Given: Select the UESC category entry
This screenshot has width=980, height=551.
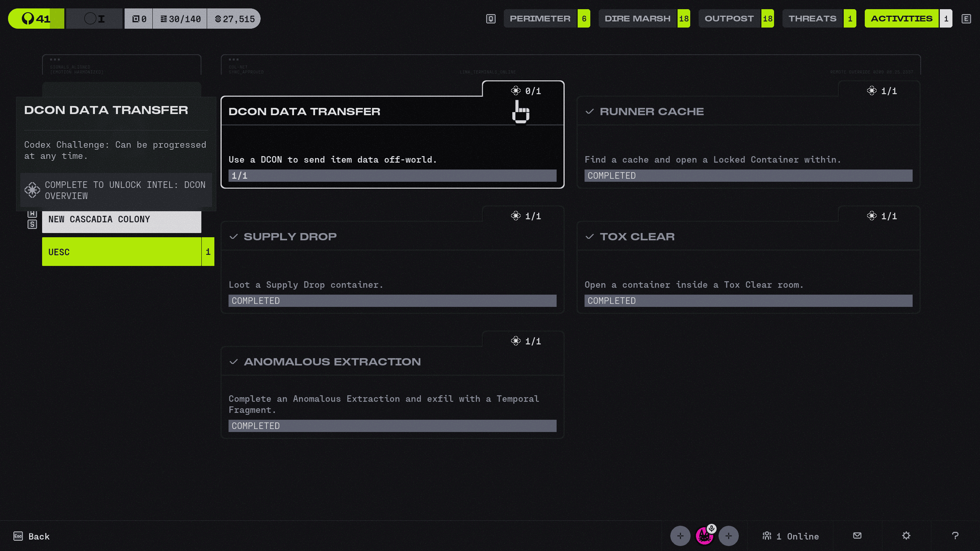Looking at the screenshot, I should coord(121,252).
